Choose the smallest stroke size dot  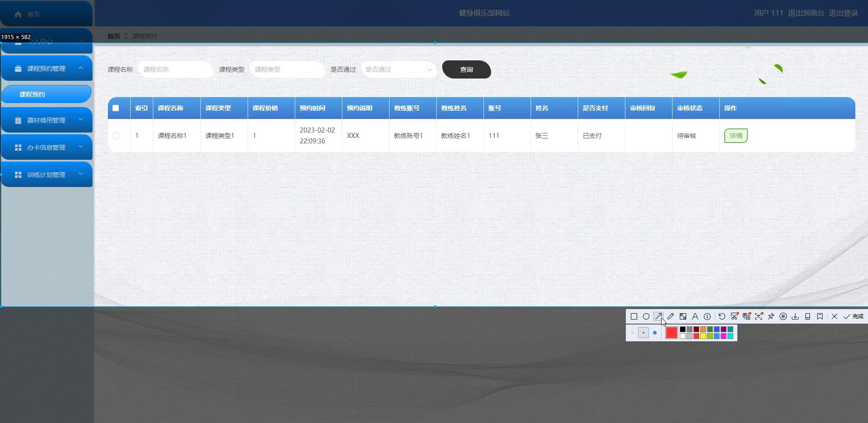(x=632, y=333)
